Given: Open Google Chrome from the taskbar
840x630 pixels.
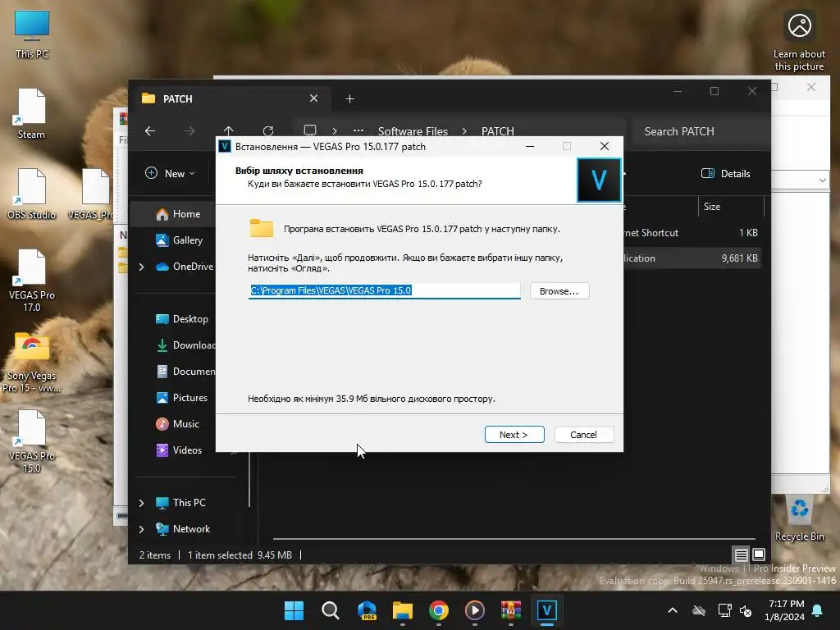Looking at the screenshot, I should 438,610.
